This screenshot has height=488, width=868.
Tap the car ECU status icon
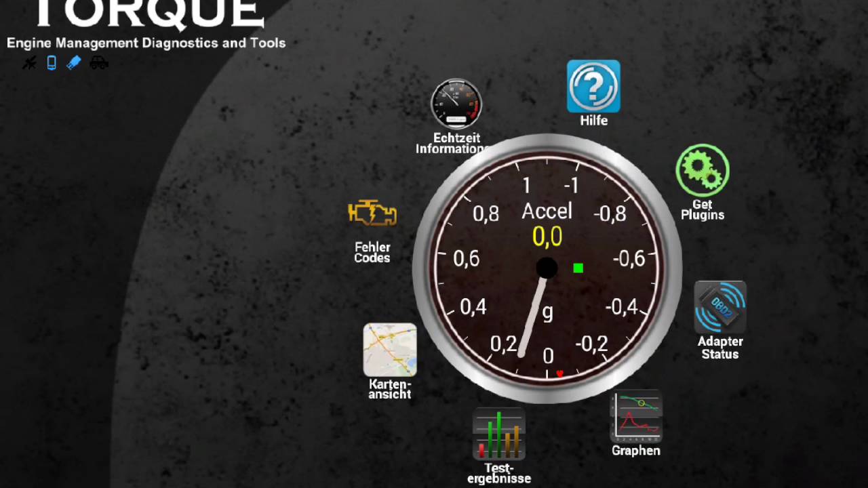pyautogui.click(x=99, y=63)
